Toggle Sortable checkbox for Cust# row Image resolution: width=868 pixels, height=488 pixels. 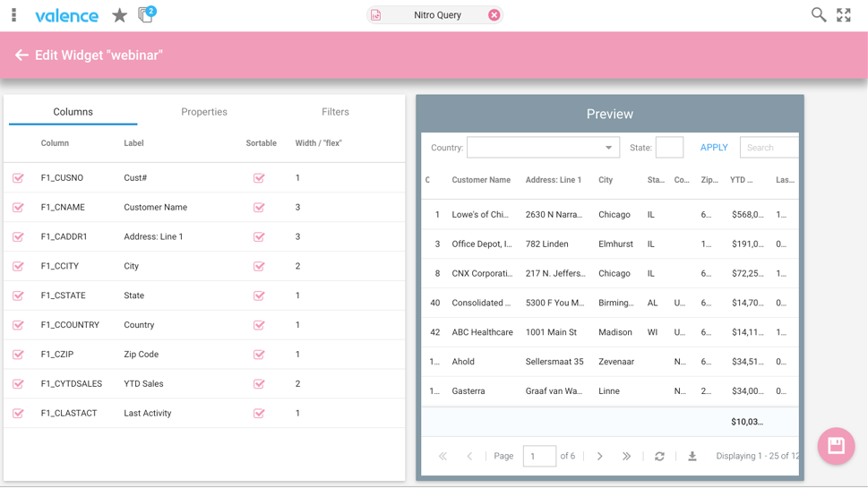point(259,177)
